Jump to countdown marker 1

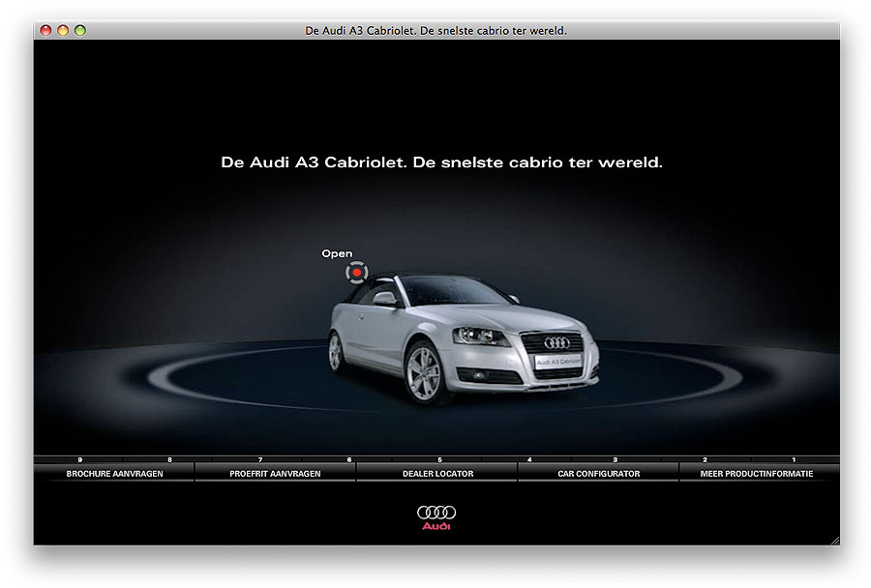click(794, 459)
